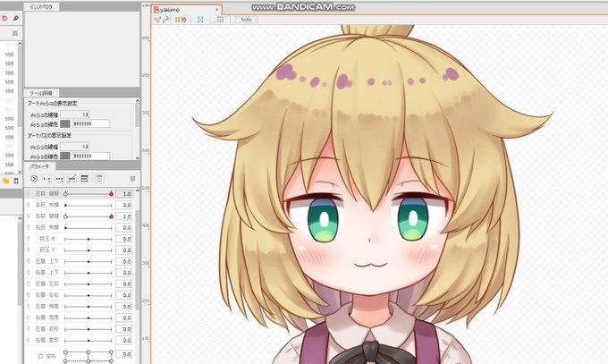Click the 左眉 変形 value field
Screen dimensions: 608x364
coord(123,329)
